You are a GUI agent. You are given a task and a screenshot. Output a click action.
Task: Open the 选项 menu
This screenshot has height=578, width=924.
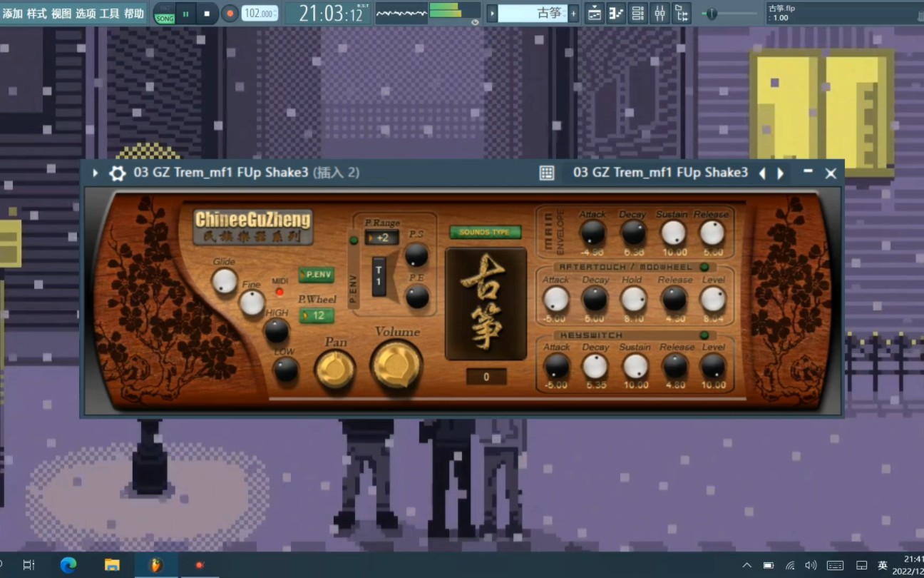pos(86,14)
